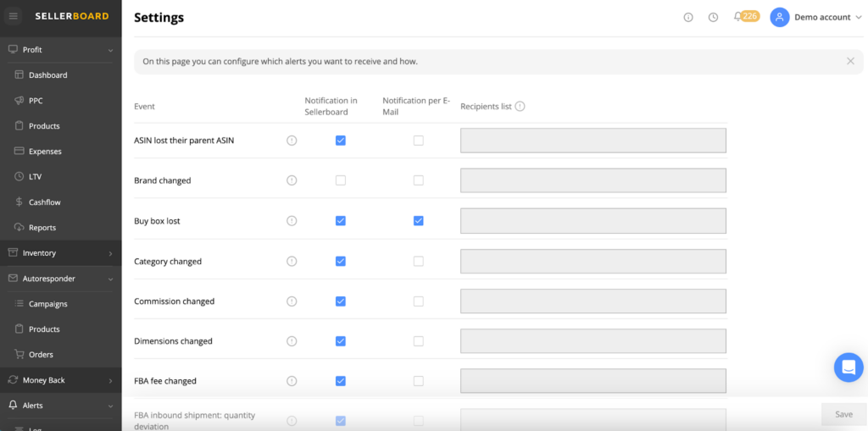Screen dimensions: 868x431
Task: Disable email notification for Buy box lost
Action: tap(419, 221)
